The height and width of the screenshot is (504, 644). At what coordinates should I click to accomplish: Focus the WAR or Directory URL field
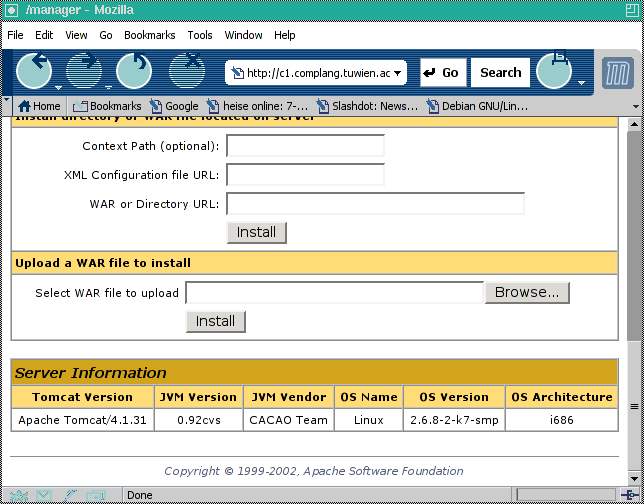pos(375,204)
